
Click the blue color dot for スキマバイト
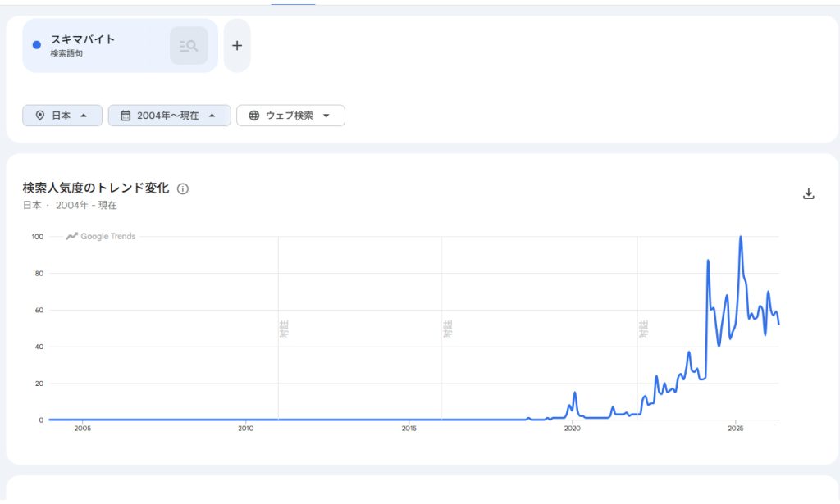[x=36, y=45]
